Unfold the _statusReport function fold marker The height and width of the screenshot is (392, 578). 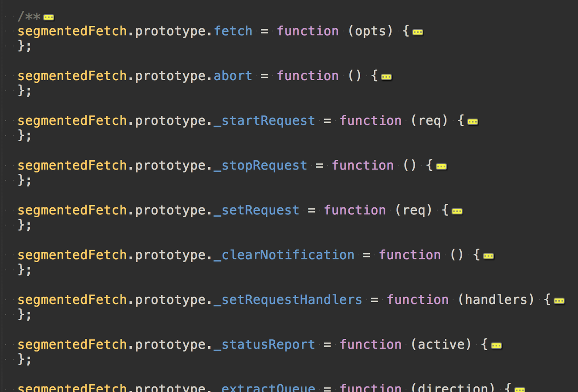click(496, 346)
